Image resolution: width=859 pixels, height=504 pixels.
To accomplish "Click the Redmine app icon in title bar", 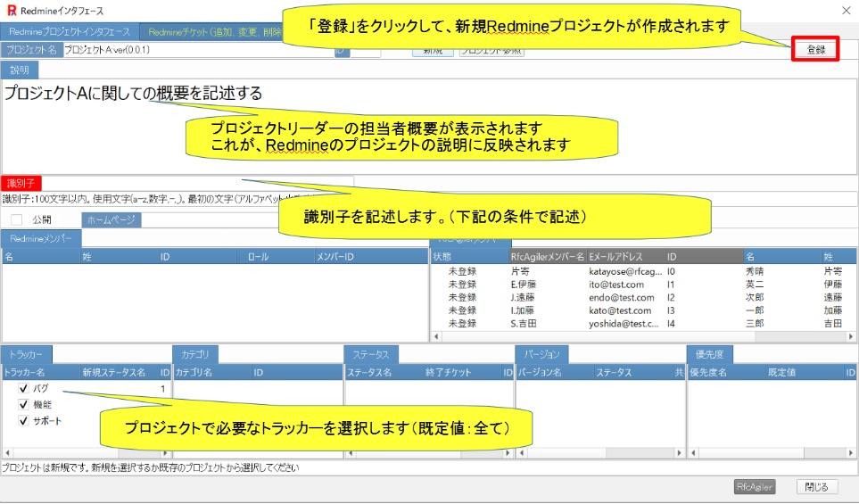I will pyautogui.click(x=12, y=10).
